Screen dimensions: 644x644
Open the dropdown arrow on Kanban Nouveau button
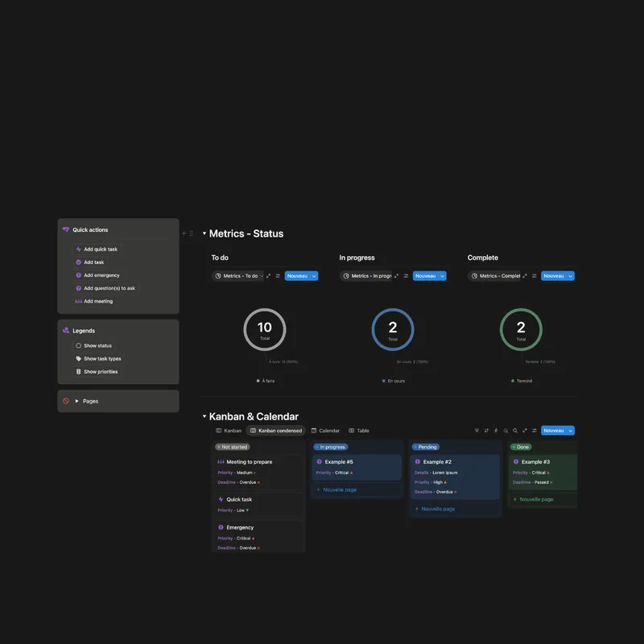click(571, 431)
